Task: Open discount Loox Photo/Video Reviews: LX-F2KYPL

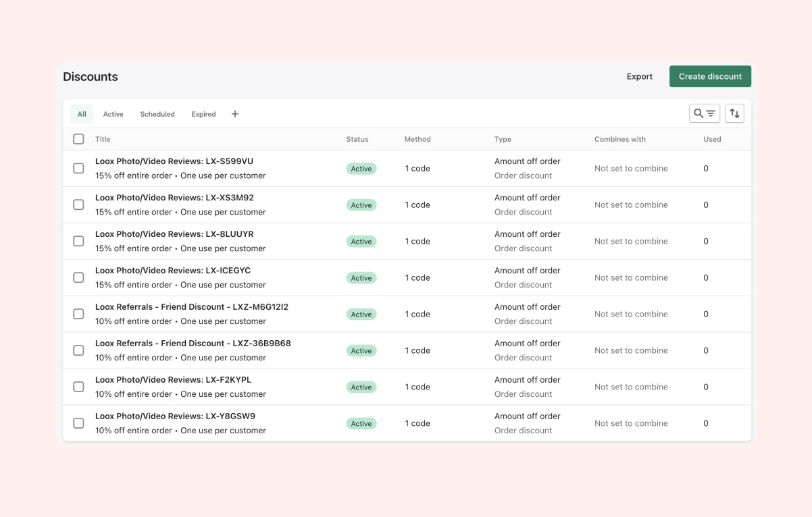Action: pos(173,380)
